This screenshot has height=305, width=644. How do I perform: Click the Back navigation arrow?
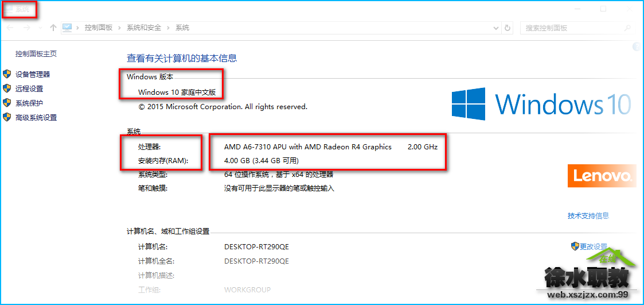[x=10, y=28]
